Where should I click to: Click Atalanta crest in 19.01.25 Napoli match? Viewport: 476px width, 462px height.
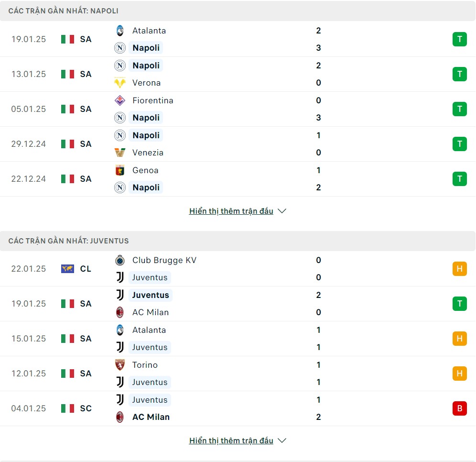(x=120, y=31)
